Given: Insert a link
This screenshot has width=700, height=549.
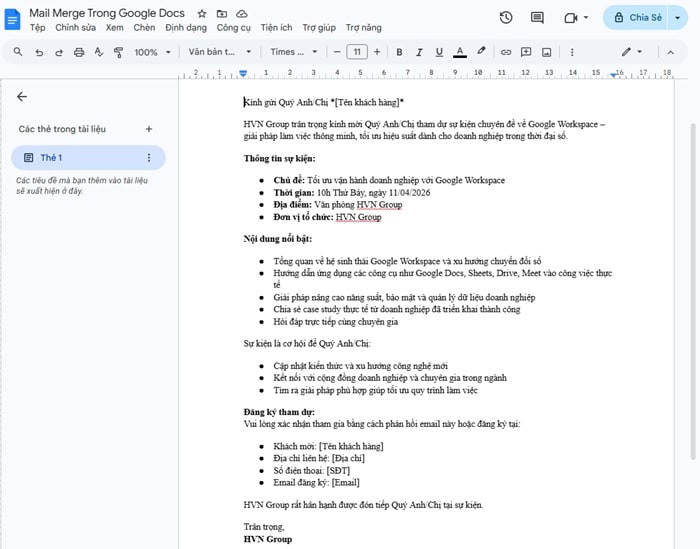Looking at the screenshot, I should [x=505, y=52].
